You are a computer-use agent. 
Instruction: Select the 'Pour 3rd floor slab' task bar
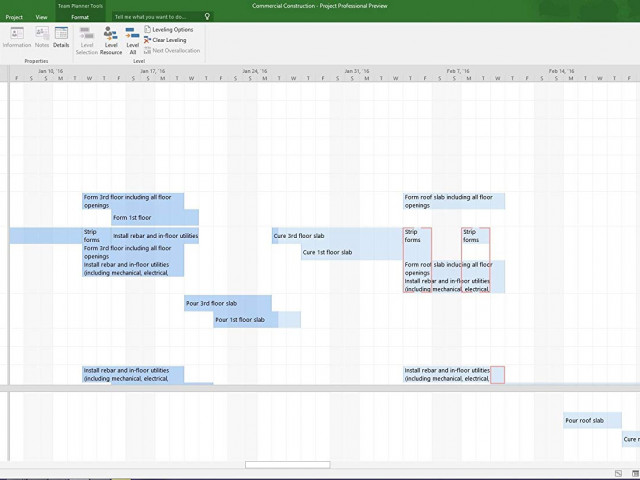pyautogui.click(x=227, y=303)
